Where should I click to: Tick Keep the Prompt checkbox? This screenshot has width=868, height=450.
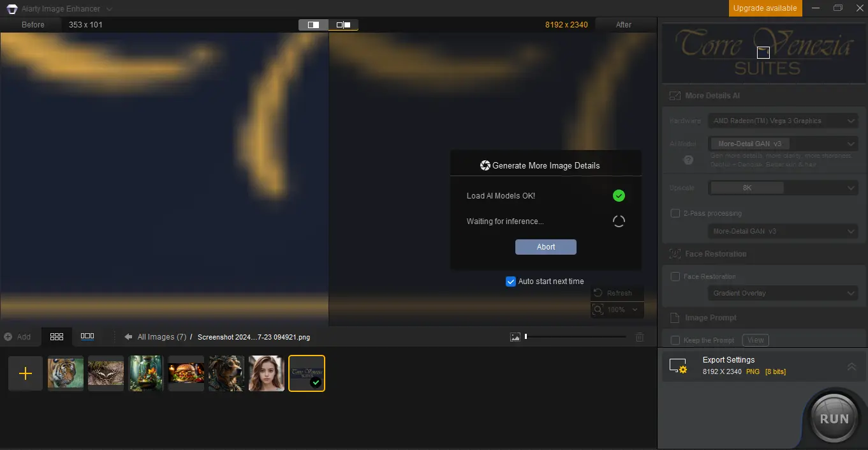[675, 340]
